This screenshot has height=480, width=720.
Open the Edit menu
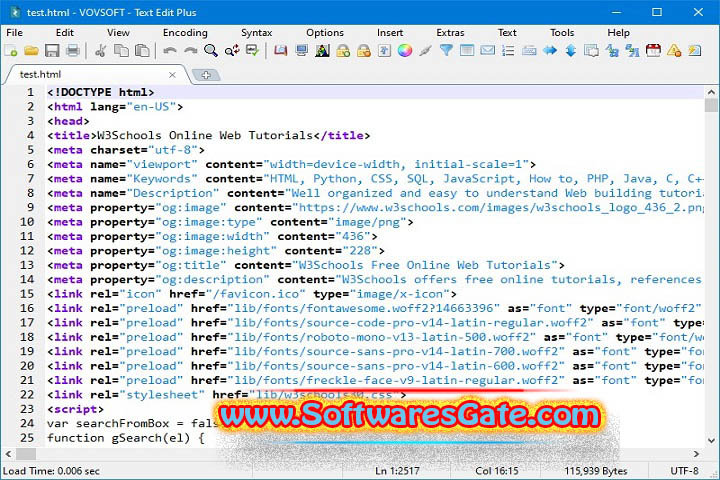[65, 33]
